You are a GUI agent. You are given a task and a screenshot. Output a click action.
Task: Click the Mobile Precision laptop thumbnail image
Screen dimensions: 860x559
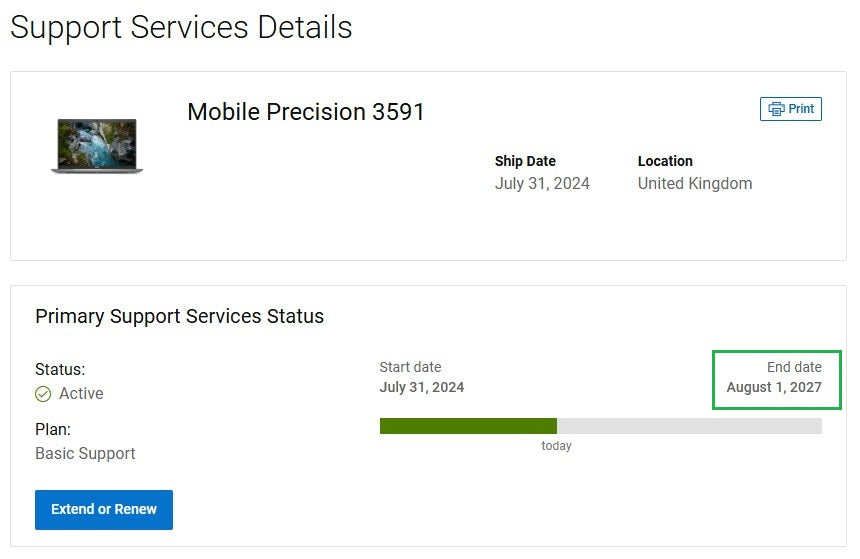(97, 146)
